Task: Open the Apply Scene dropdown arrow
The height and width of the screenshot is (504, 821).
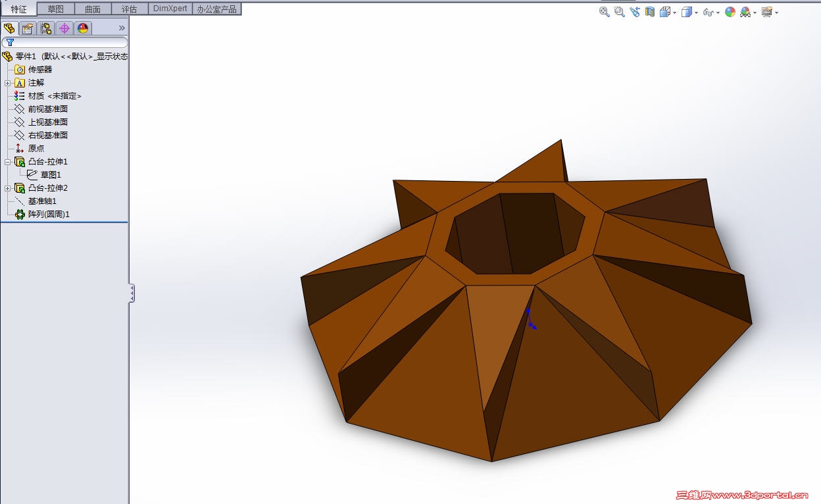Action: tap(755, 13)
